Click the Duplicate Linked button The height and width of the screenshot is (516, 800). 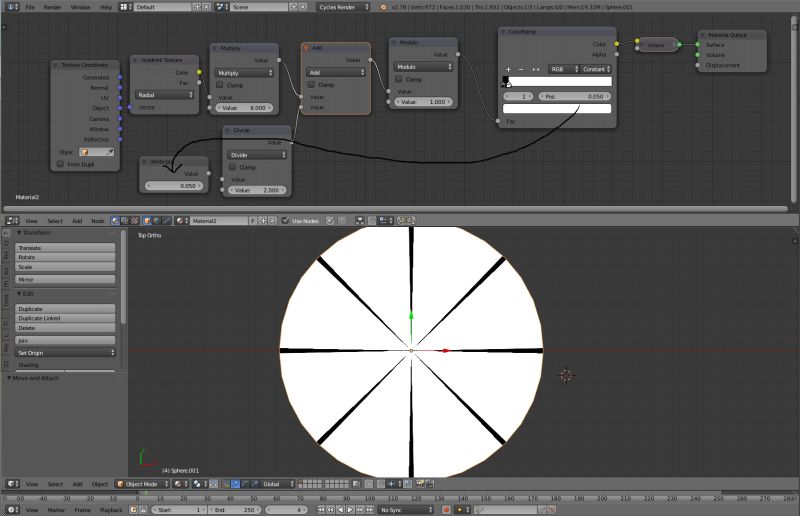point(65,318)
